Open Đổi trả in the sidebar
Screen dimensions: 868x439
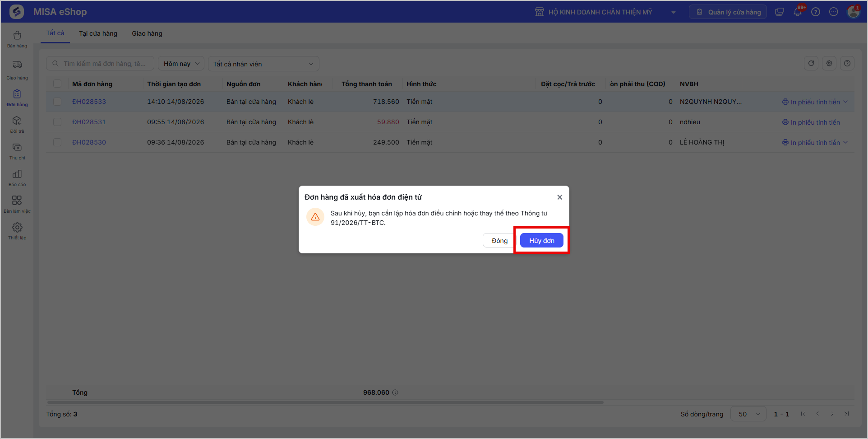(17, 125)
